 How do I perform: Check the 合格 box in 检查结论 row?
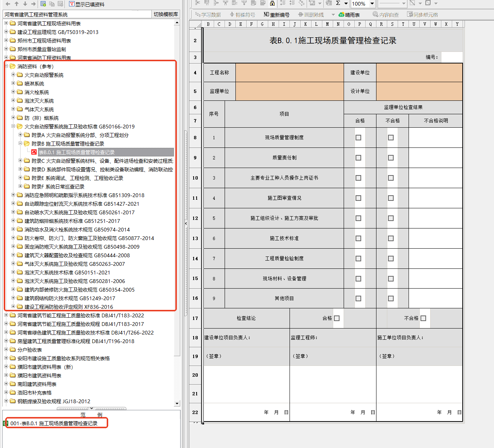coord(337,318)
